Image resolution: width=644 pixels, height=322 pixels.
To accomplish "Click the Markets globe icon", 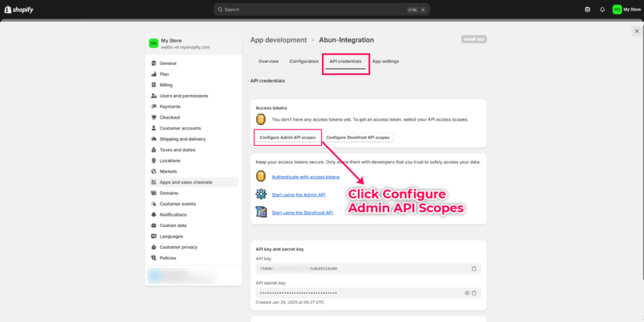I will (153, 171).
